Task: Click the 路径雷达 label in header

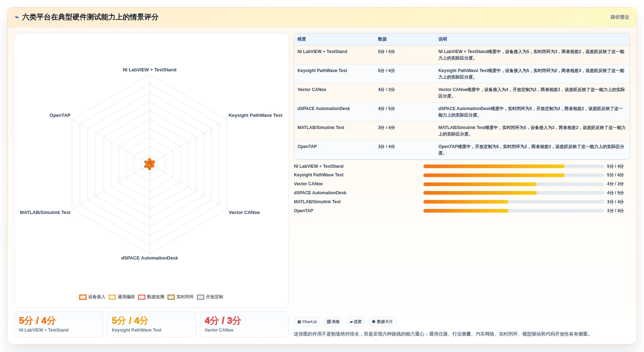Action: (x=620, y=17)
